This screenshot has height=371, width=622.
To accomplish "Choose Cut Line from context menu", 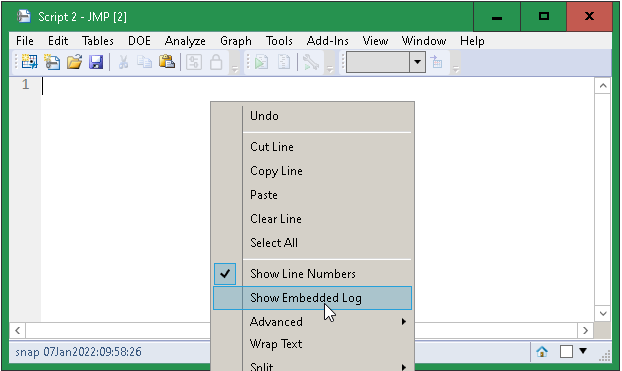I will pos(313,147).
